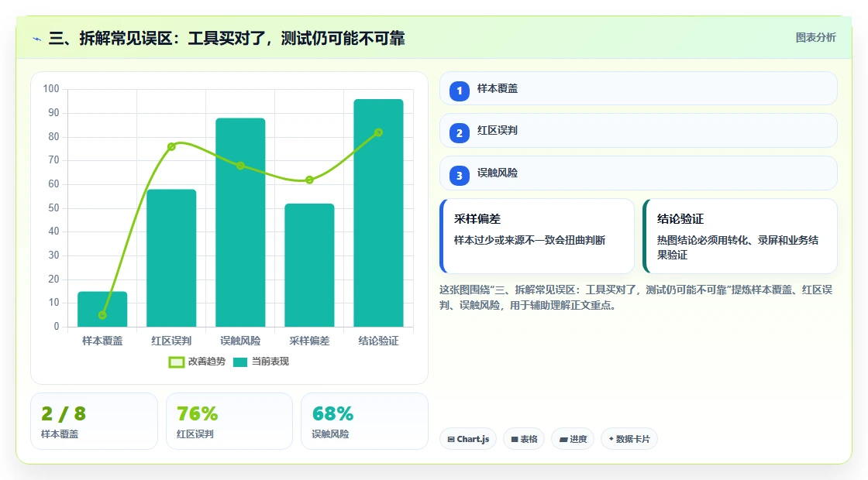The height and width of the screenshot is (480, 868).
Task: Click the 76% 红区误判 stat card
Action: coord(229,421)
